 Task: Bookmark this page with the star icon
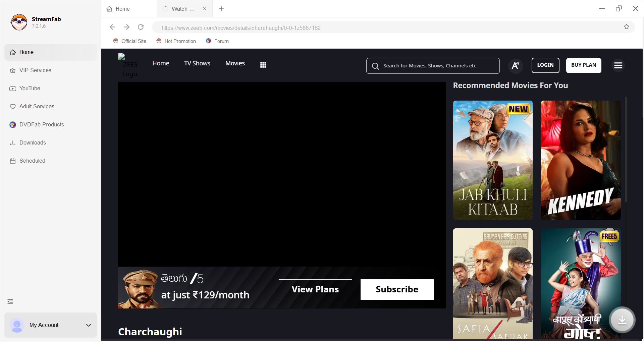627,27
